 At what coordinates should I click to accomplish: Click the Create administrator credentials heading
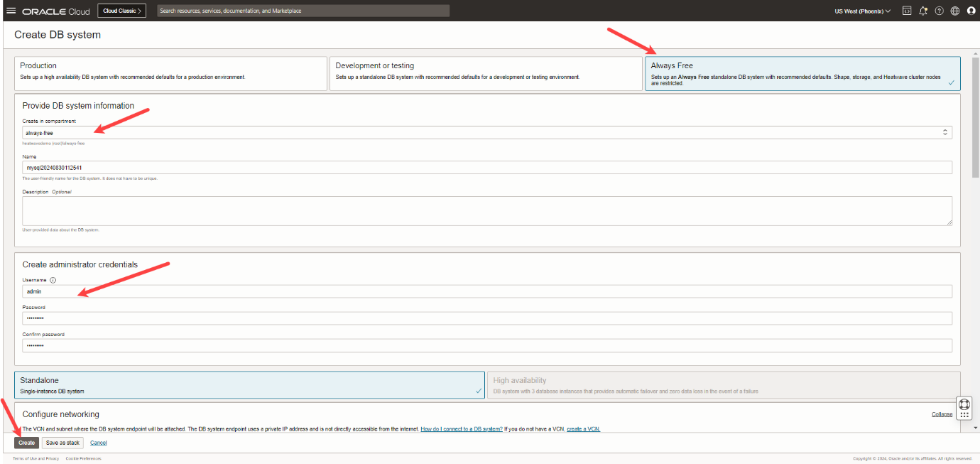pos(80,264)
